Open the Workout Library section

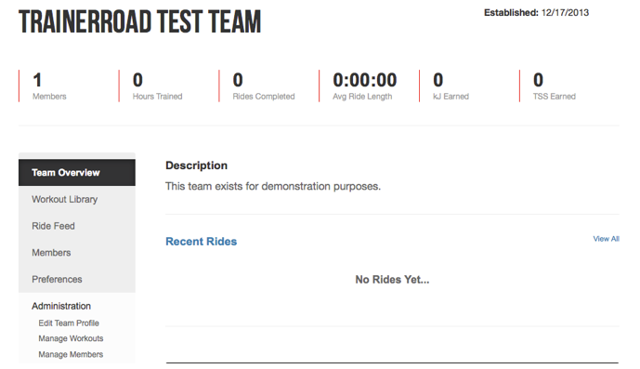tap(64, 200)
